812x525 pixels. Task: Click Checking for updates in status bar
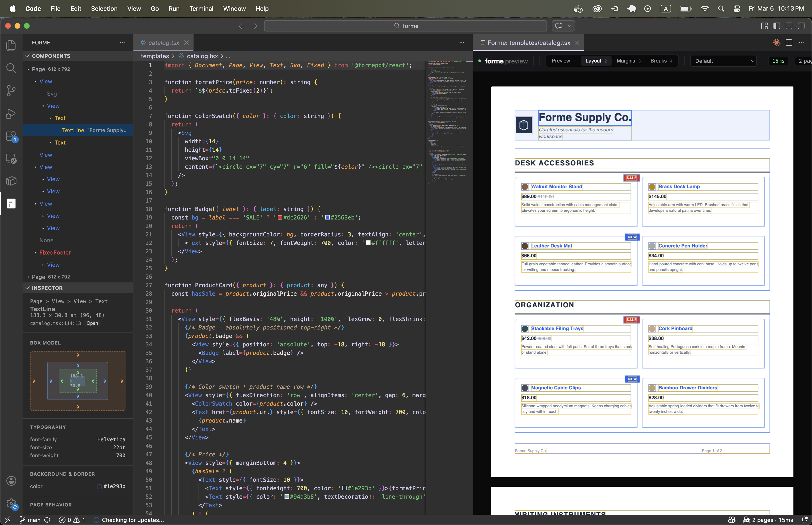point(129,520)
